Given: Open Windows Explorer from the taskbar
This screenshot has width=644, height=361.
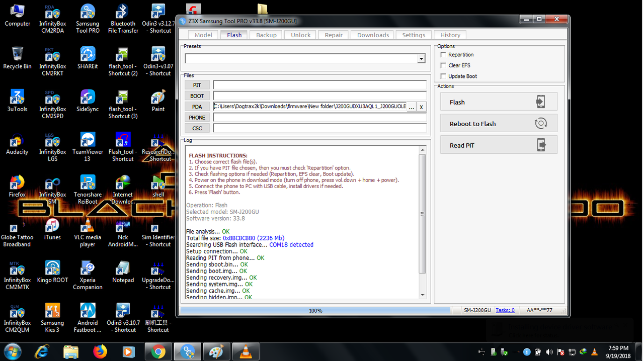Looking at the screenshot, I should pos(71,351).
